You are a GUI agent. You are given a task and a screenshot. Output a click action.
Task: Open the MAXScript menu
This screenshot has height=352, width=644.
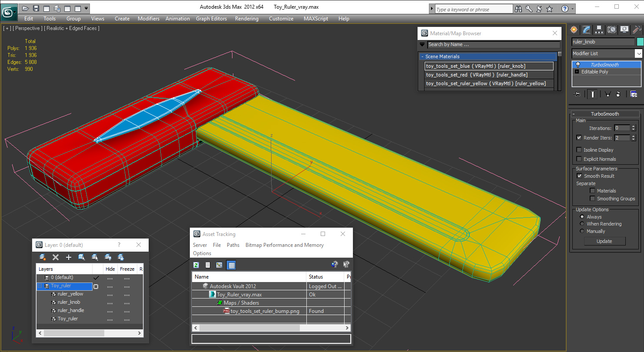point(316,19)
